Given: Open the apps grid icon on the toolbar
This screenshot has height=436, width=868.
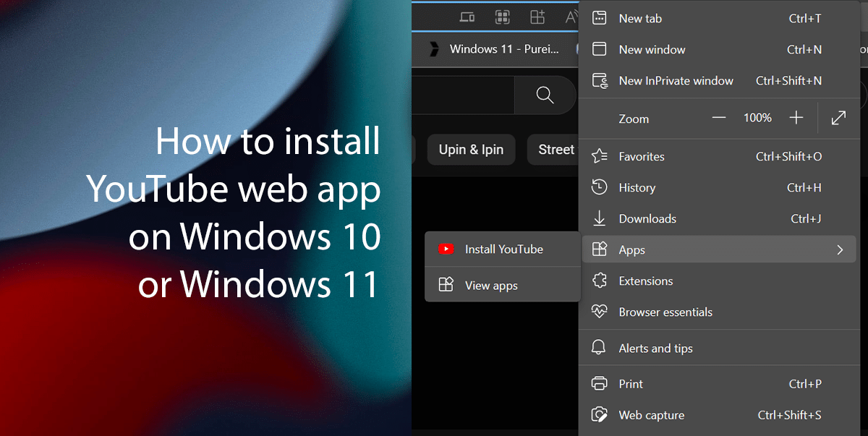Looking at the screenshot, I should [503, 16].
